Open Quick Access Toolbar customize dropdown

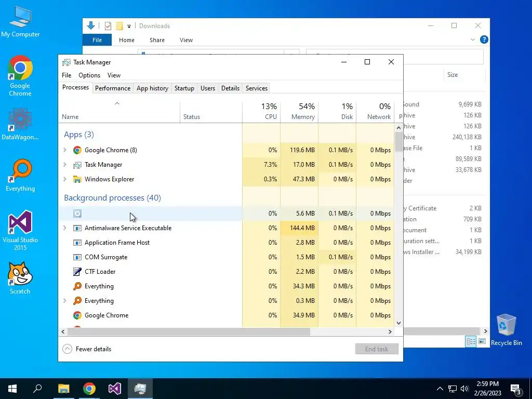[129, 26]
